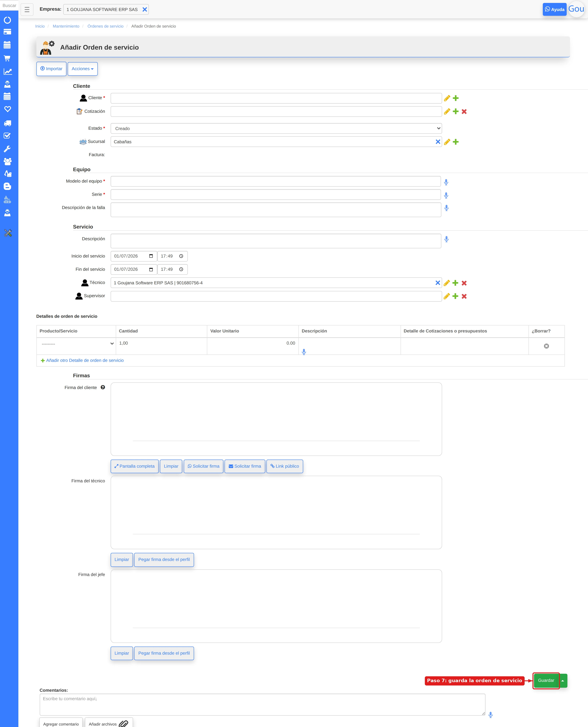Open the loading circle sidebar icon
The width and height of the screenshot is (588, 727).
point(7,20)
